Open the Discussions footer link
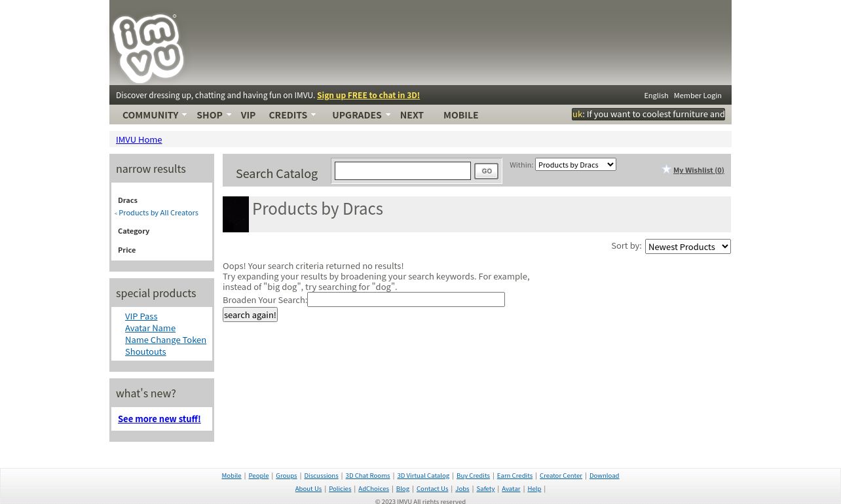Viewport: 841px width, 504px height. pos(321,476)
